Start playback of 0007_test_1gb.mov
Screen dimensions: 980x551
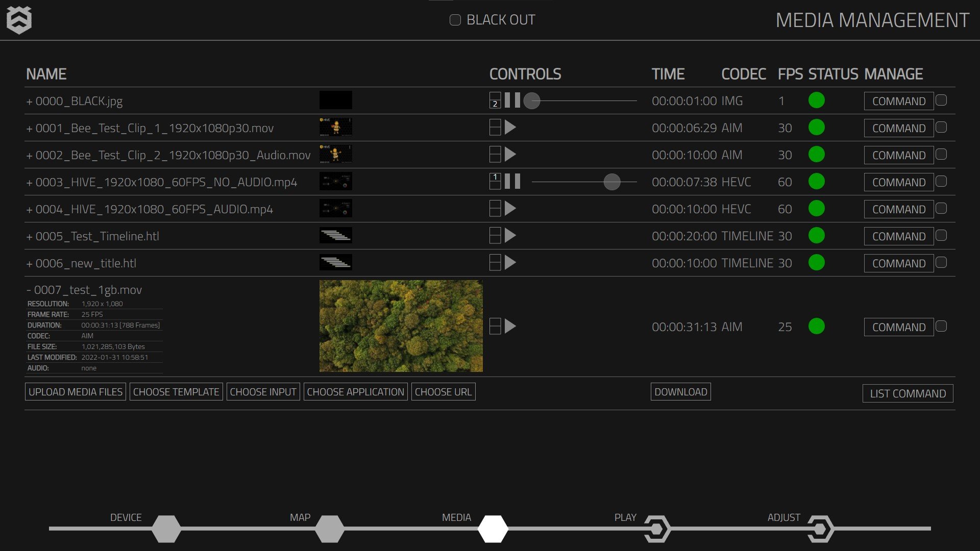[x=510, y=327]
